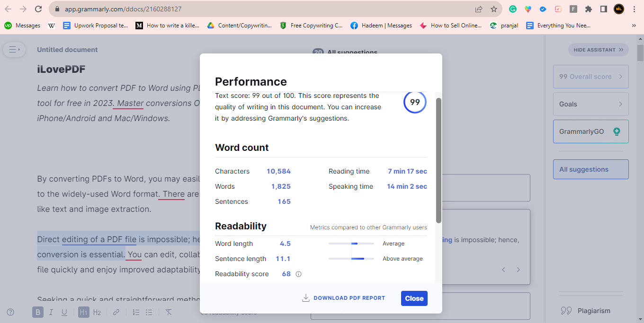Viewport: 644px width, 323px height.
Task: Click the readability score info icon
Action: tap(298, 274)
